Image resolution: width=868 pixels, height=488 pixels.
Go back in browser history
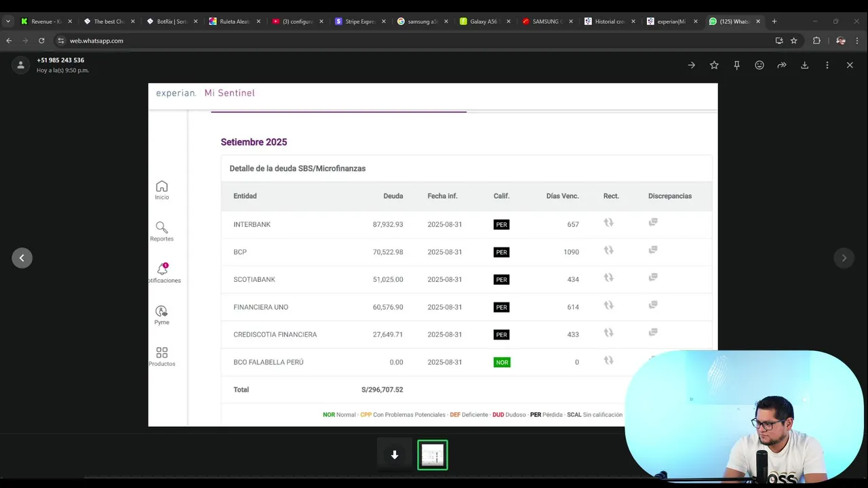pos(9,41)
